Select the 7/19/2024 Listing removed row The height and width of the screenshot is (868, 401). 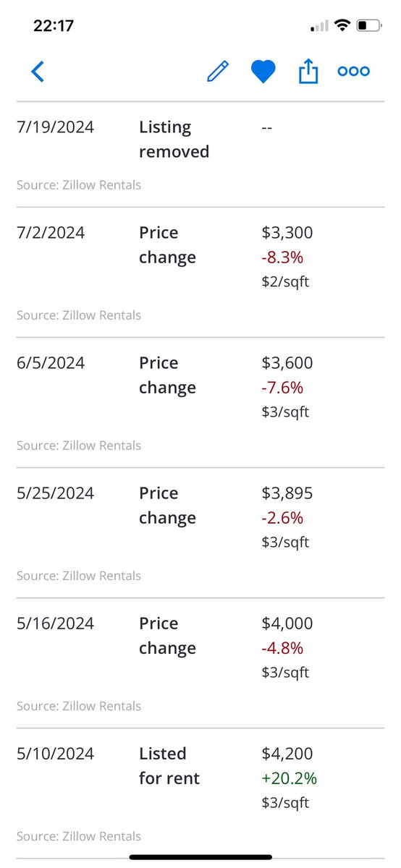coord(200,154)
